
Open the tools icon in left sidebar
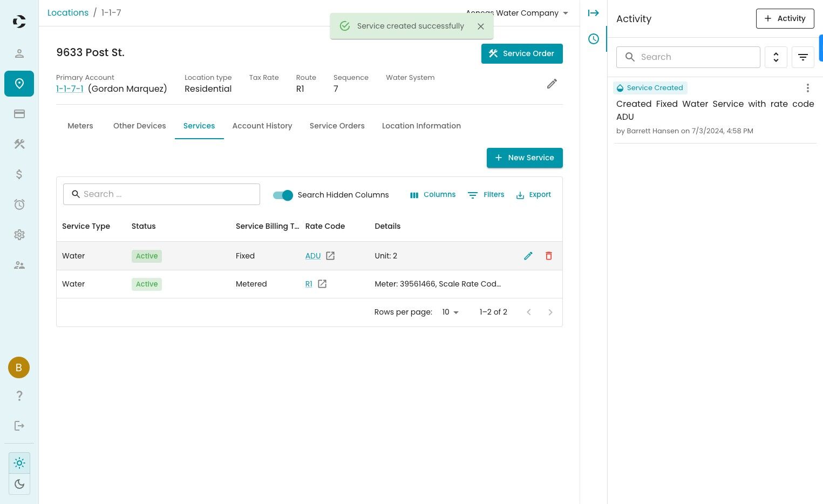point(19,144)
